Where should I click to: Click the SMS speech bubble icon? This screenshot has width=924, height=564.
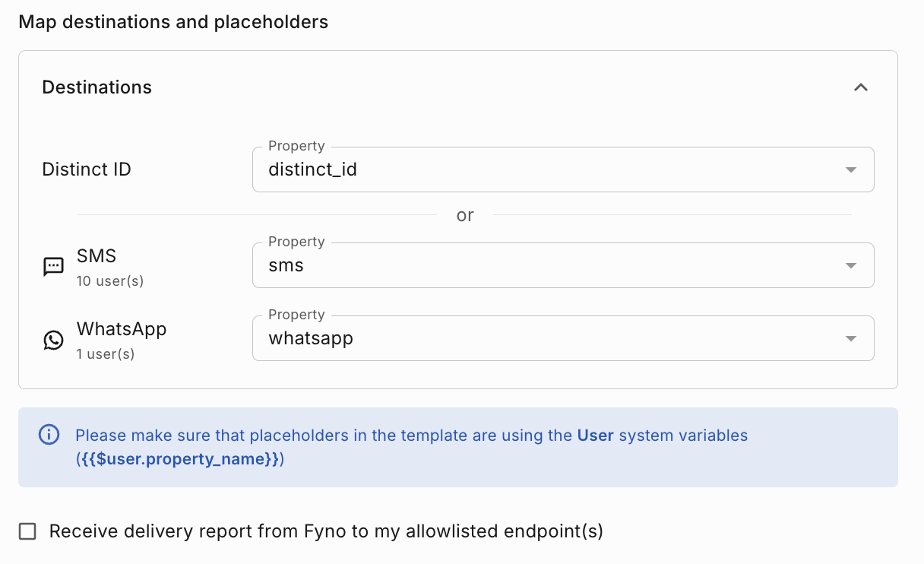point(53,267)
